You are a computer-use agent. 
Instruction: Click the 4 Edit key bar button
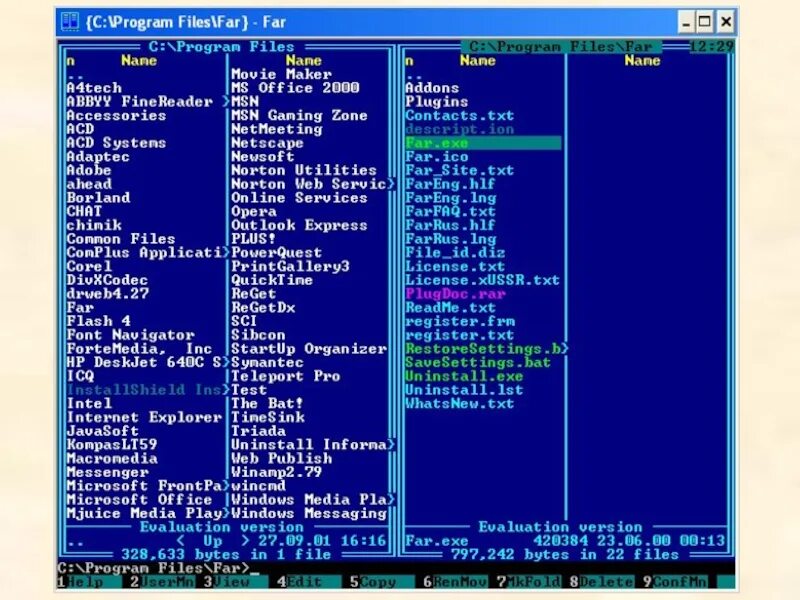point(309,582)
